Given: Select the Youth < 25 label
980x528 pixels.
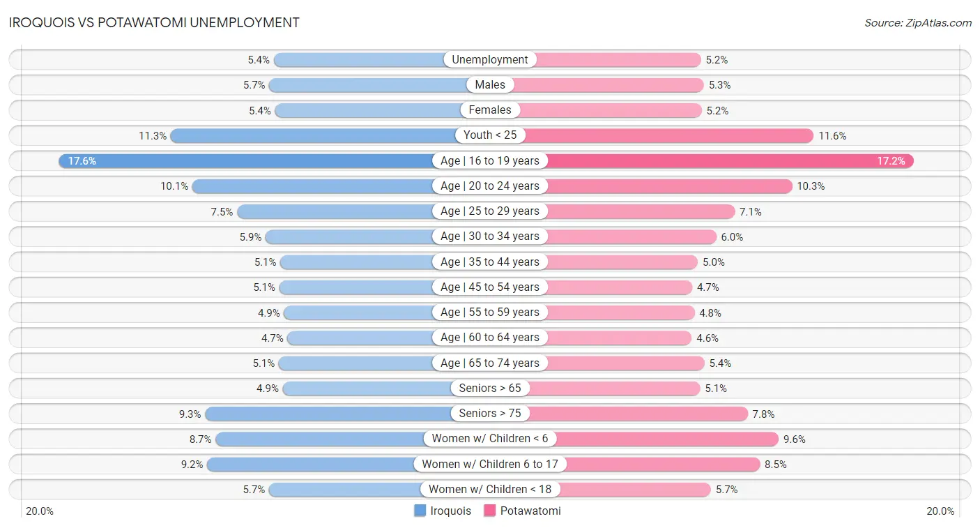Looking at the screenshot, I should [x=490, y=135].
